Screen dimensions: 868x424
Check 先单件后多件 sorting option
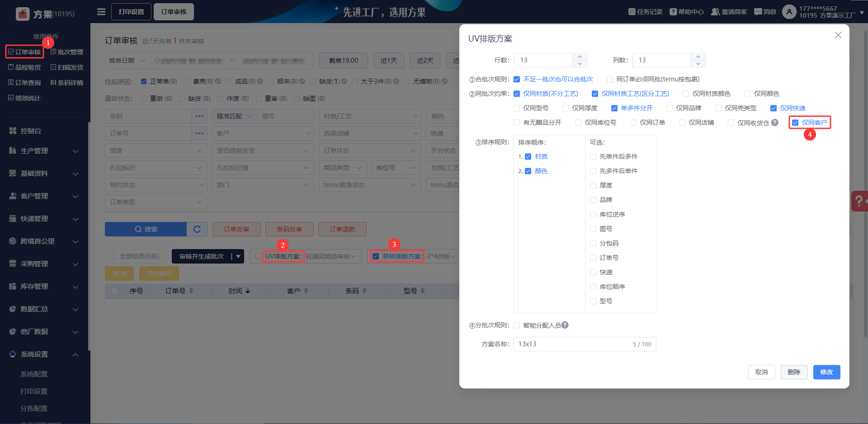(593, 156)
